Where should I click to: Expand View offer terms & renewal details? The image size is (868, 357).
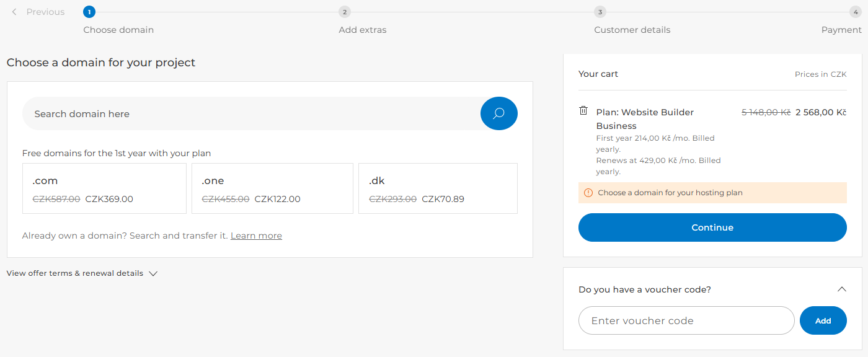pyautogui.click(x=82, y=273)
